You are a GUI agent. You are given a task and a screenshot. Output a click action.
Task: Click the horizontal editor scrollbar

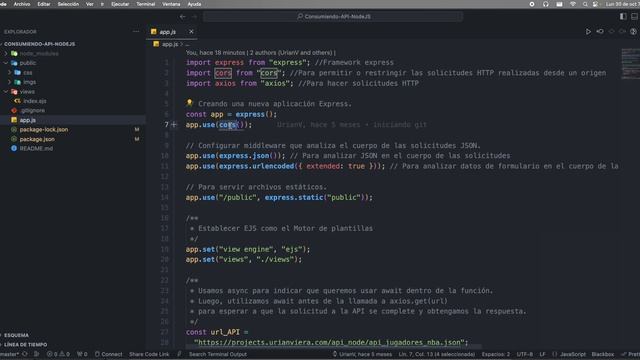[333, 347]
